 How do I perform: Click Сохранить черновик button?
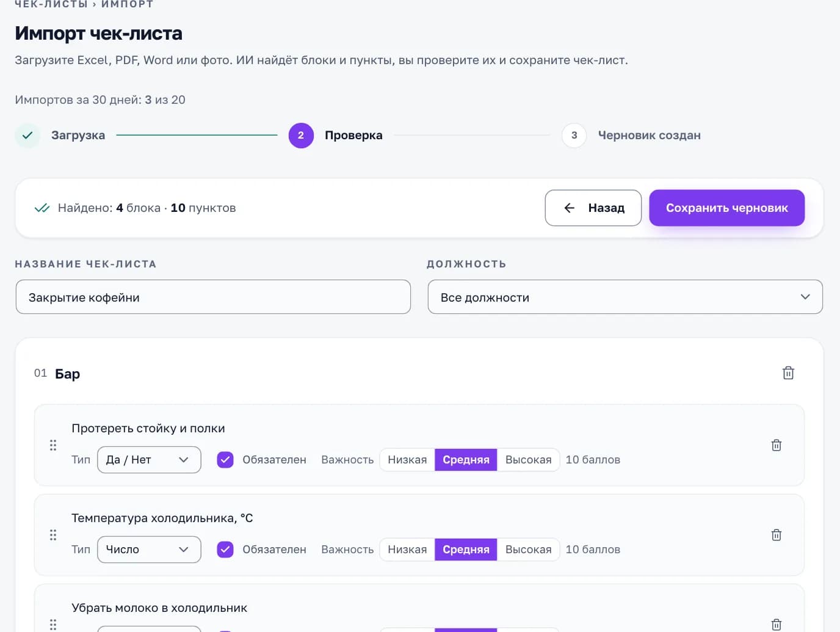click(726, 208)
